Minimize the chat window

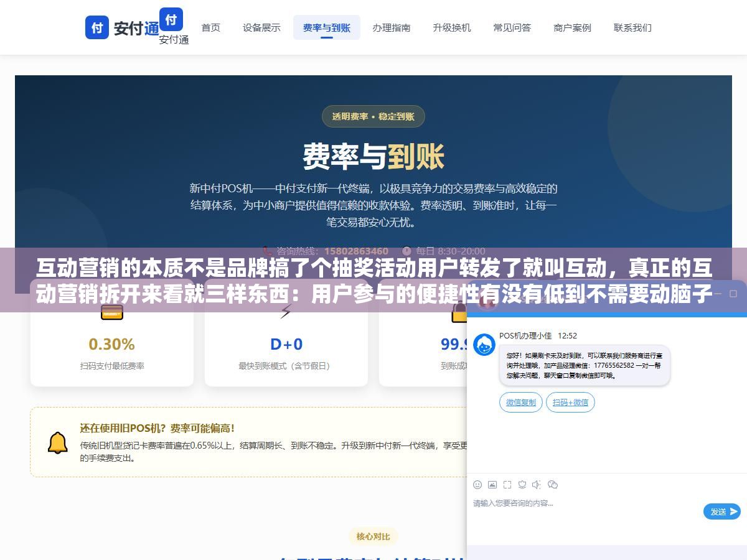(717, 294)
